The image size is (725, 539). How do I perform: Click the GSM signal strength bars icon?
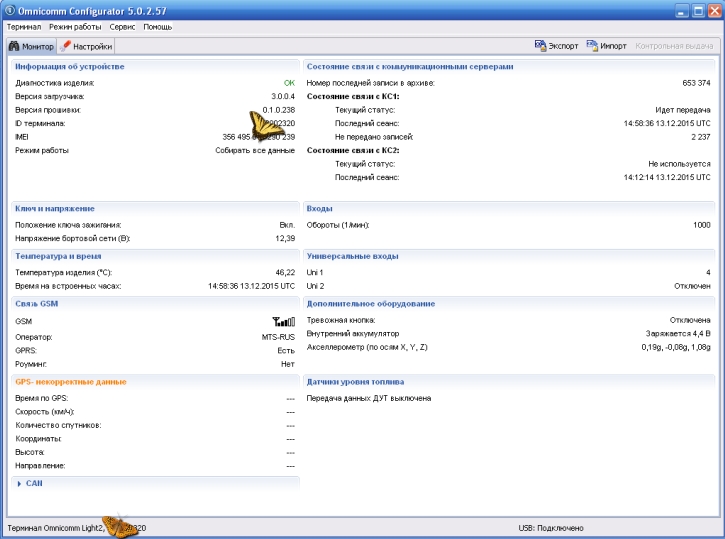(283, 322)
